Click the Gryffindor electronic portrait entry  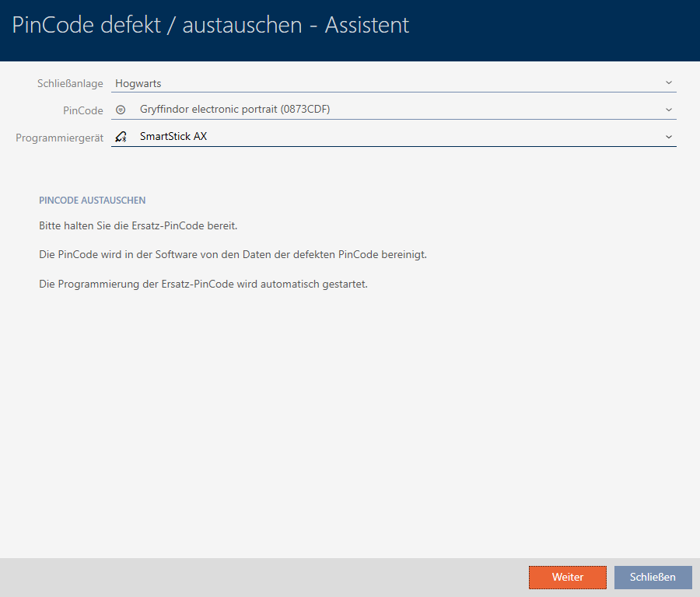coord(235,110)
